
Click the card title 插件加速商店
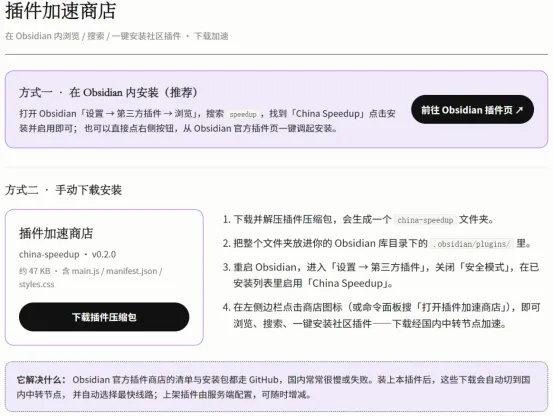(56, 234)
